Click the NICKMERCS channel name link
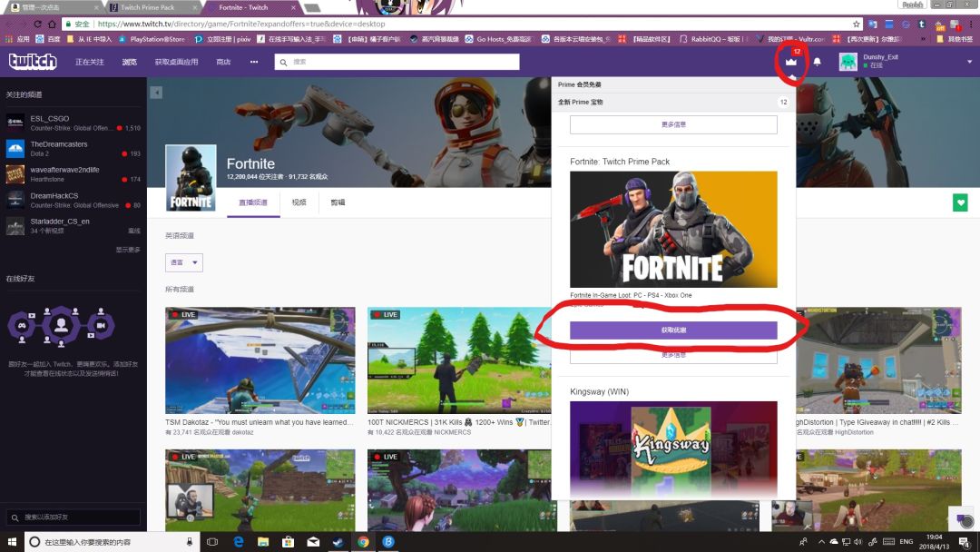 click(x=453, y=432)
